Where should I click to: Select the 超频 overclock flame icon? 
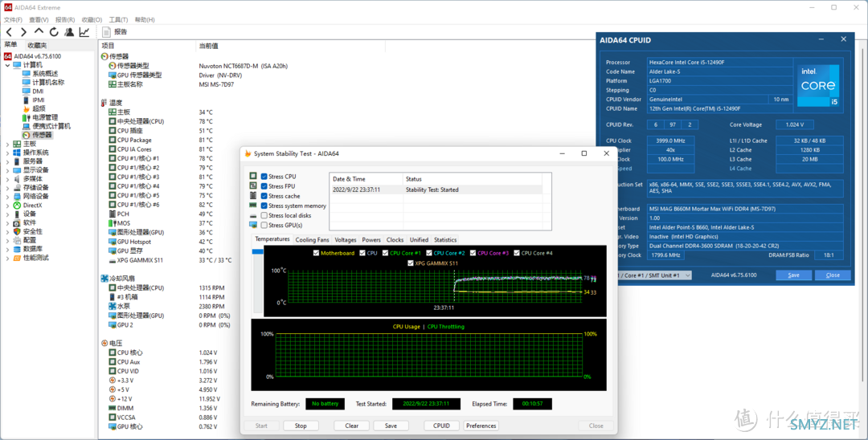26,109
